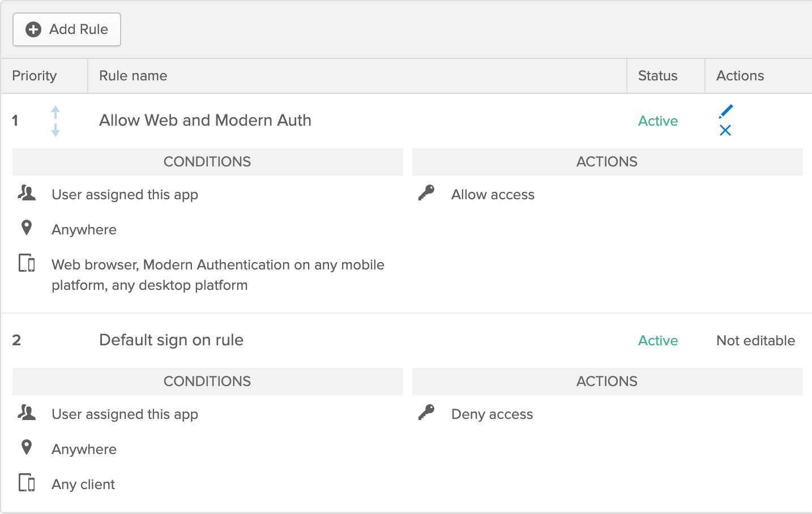Screen dimensions: 812x514
Task: Click the key icon beside Allow access
Action: point(426,193)
